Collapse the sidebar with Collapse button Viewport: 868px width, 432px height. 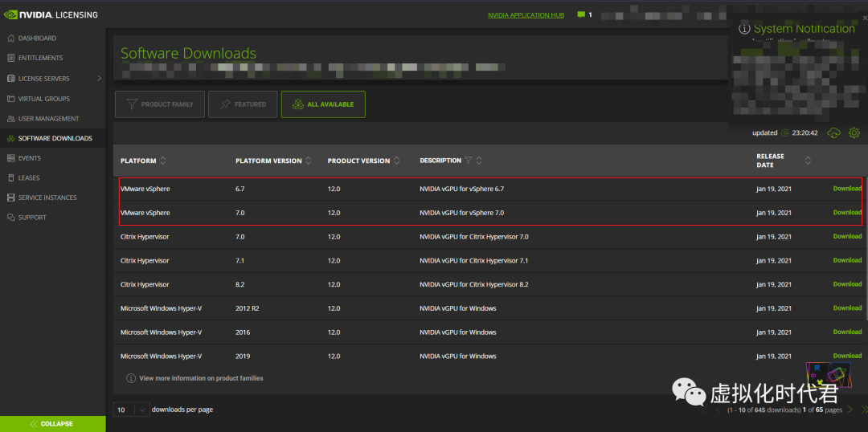52,424
